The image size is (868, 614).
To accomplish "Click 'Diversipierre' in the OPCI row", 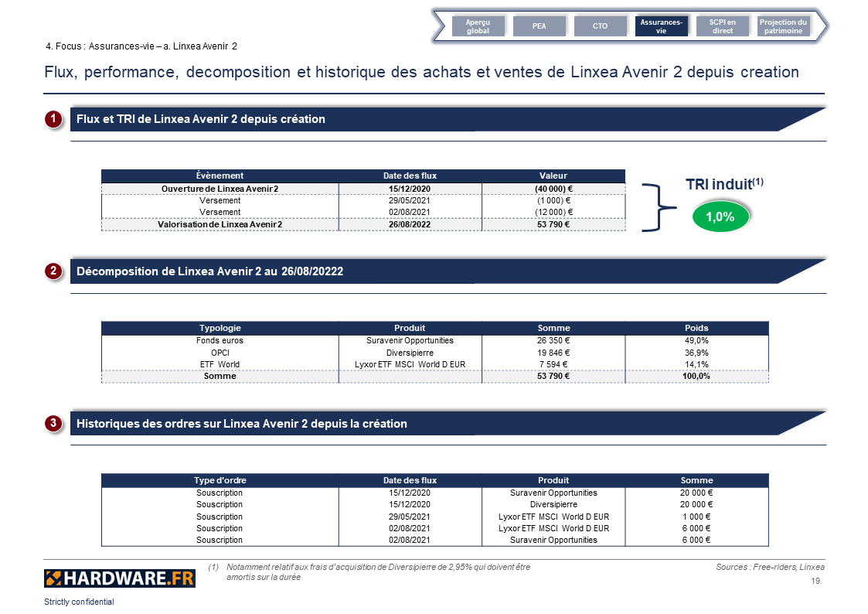I will [x=410, y=353].
